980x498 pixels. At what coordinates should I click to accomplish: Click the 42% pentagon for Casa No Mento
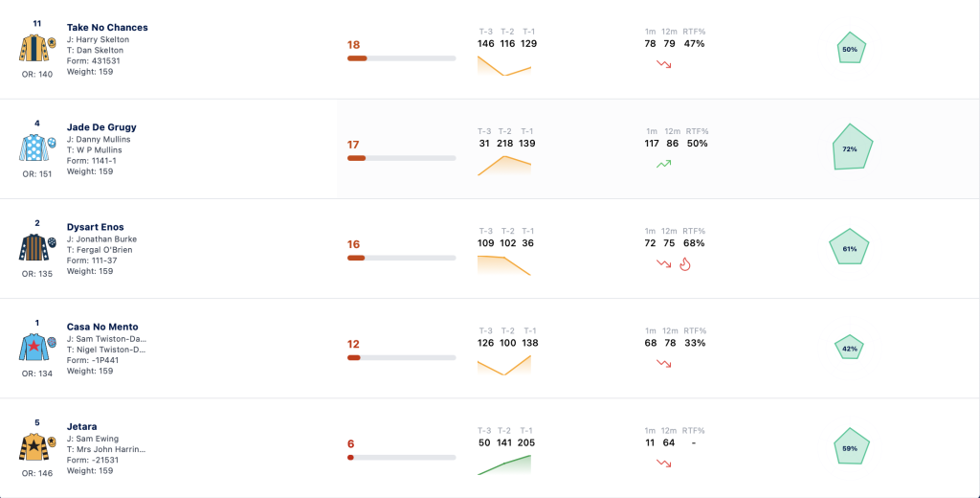(849, 348)
